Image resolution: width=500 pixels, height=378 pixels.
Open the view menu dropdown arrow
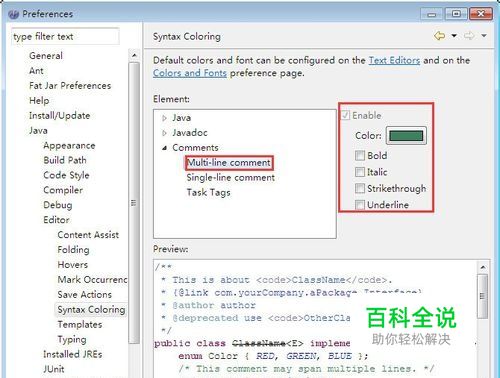click(x=484, y=36)
